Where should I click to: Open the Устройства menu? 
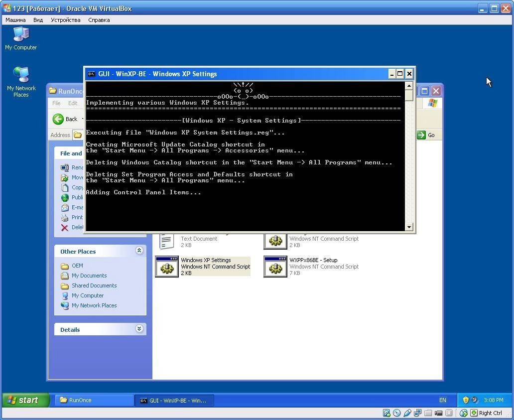click(x=66, y=20)
